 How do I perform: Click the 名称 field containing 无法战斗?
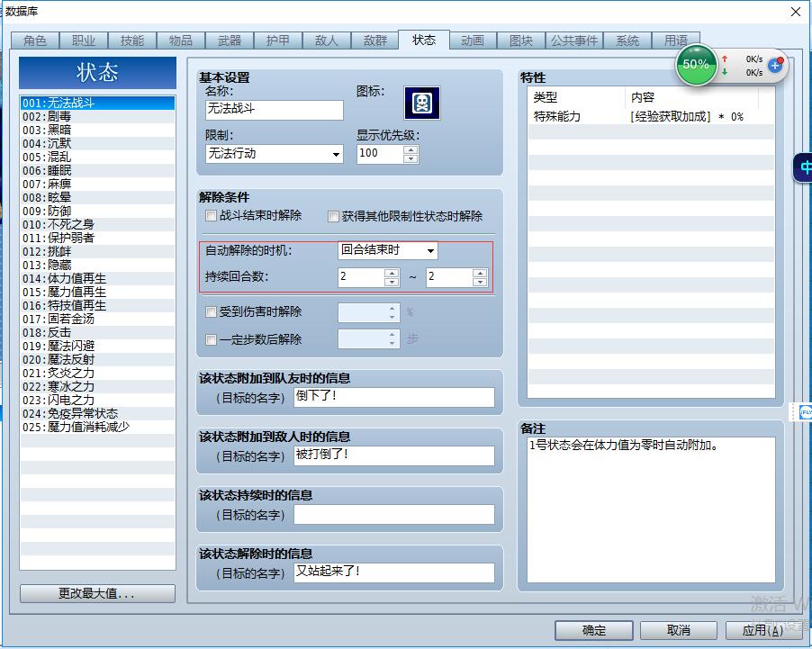coord(275,110)
